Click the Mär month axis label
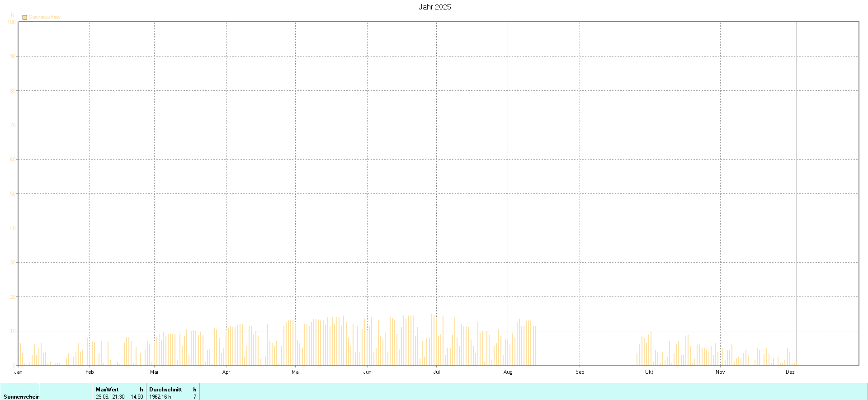The image size is (868, 400). 154,372
